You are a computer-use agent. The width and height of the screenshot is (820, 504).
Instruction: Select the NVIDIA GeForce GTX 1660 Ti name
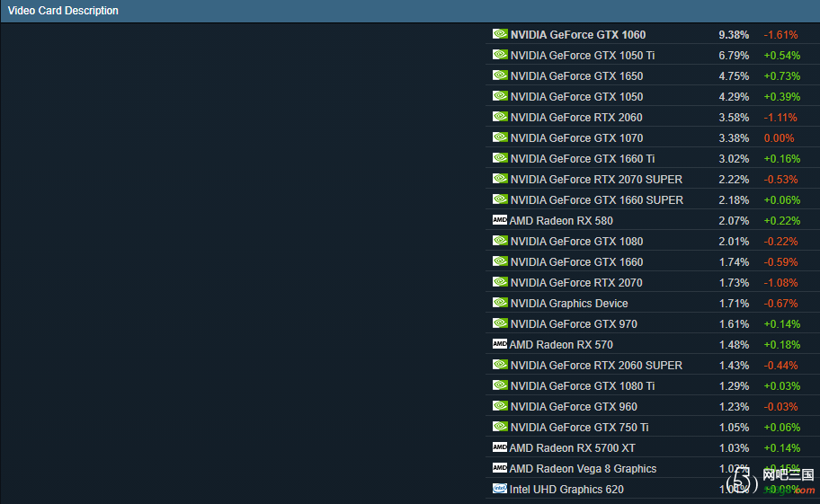[x=583, y=159]
